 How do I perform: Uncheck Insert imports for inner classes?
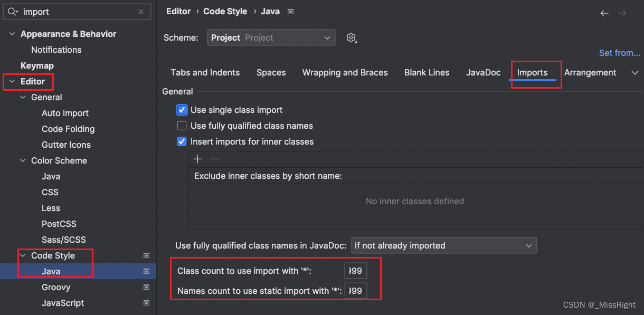[x=182, y=141]
